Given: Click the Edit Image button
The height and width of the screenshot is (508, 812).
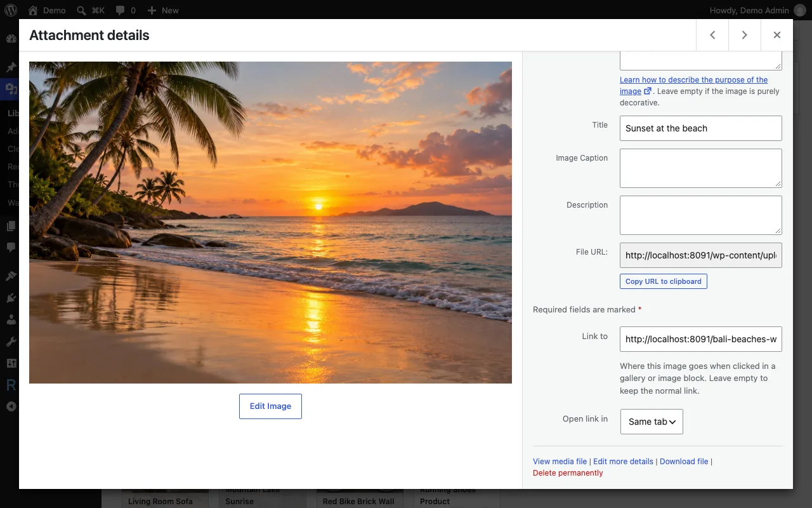Looking at the screenshot, I should [x=270, y=406].
